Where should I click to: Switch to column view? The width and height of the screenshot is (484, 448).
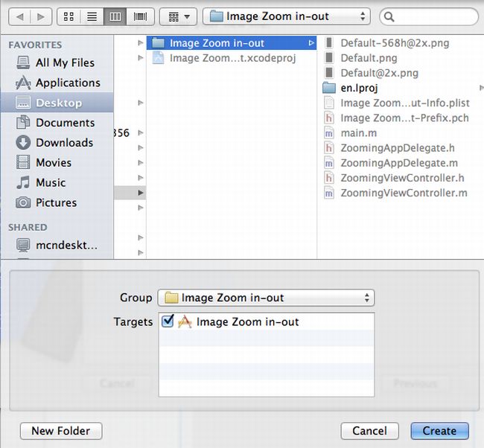click(115, 16)
